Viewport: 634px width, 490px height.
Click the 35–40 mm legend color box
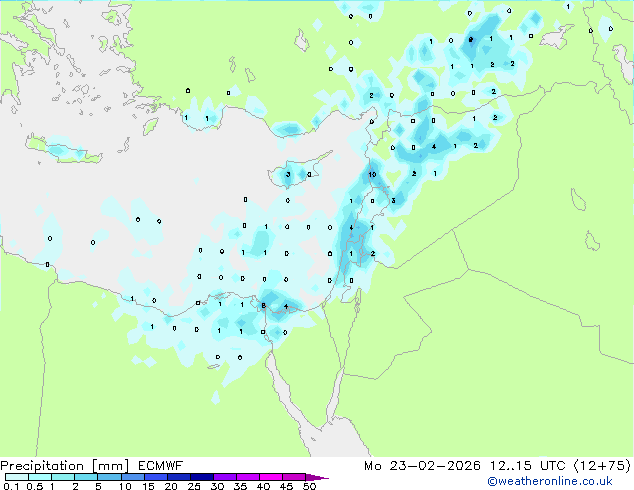[x=248, y=477]
